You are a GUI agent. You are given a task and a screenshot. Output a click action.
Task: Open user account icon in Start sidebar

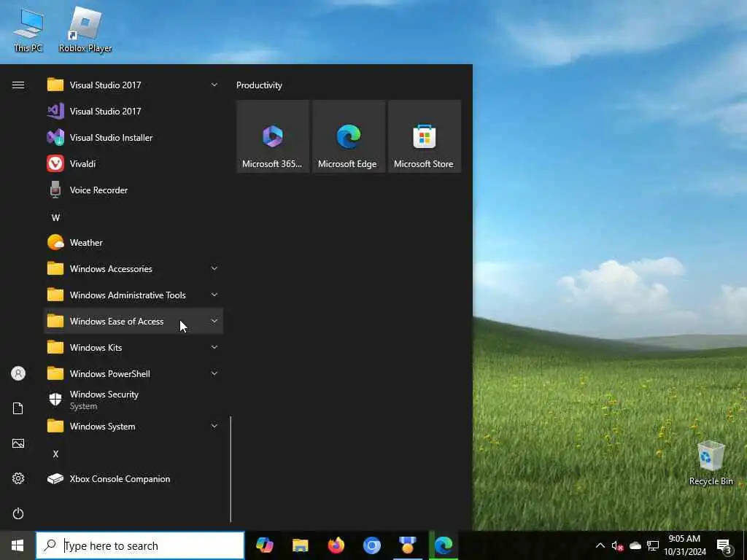click(x=18, y=373)
